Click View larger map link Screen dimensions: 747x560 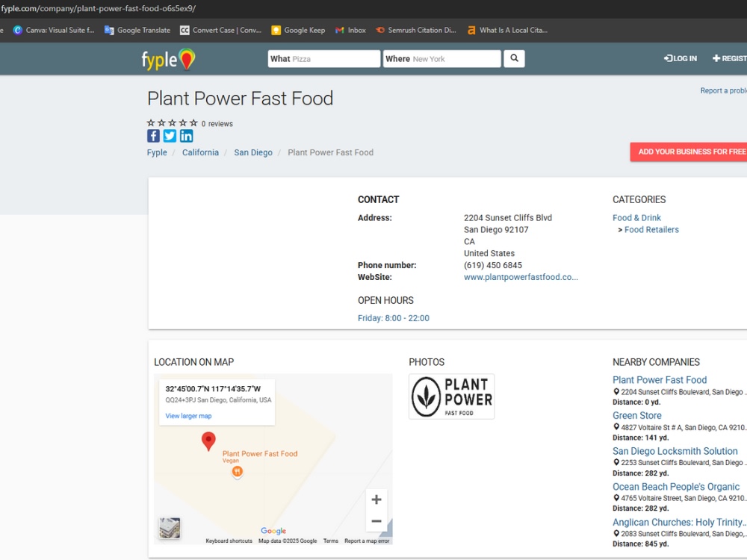(x=189, y=416)
